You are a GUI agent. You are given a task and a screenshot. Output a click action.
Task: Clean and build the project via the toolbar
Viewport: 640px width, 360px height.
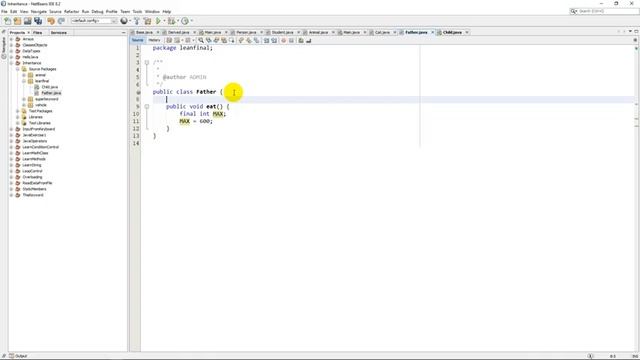click(x=147, y=21)
